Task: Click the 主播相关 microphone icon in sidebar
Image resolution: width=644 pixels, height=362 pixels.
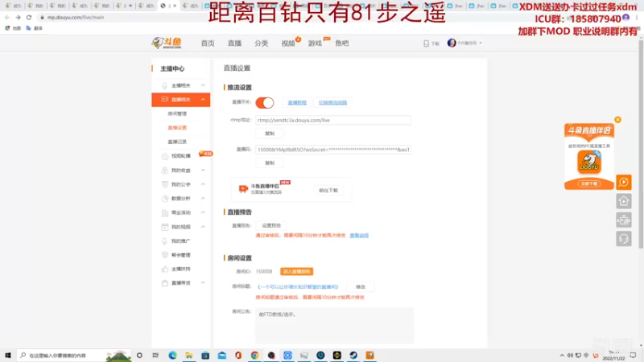Action: [x=165, y=85]
